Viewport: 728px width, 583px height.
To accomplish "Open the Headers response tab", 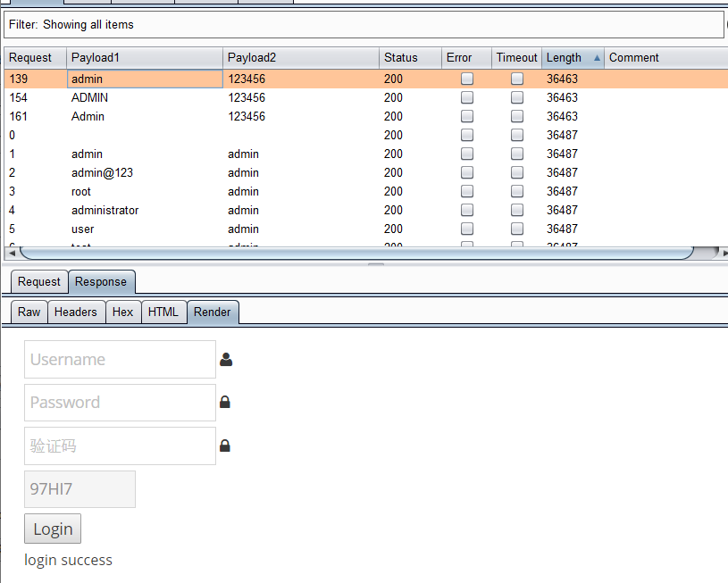I will (76, 312).
